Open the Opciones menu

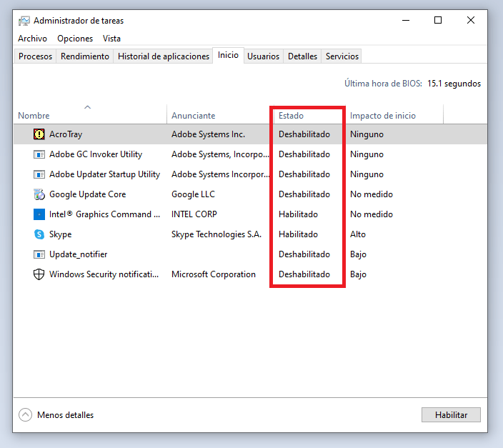[75, 39]
